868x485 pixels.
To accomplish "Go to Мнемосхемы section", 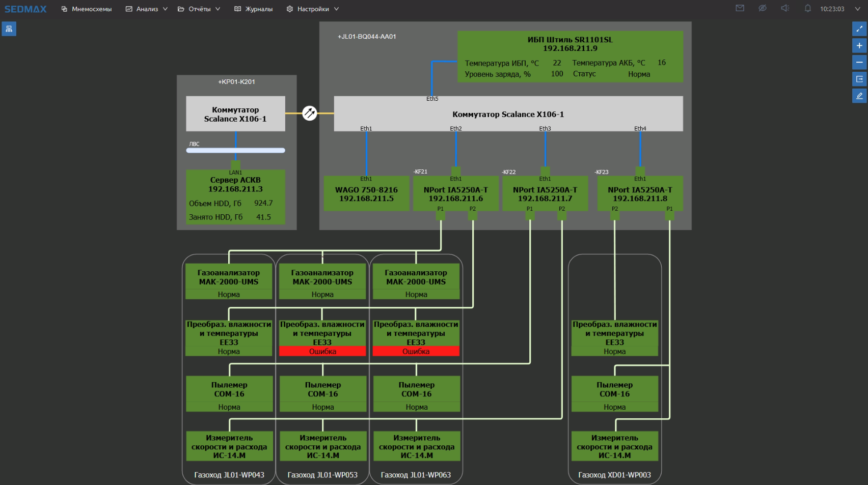I will [87, 9].
